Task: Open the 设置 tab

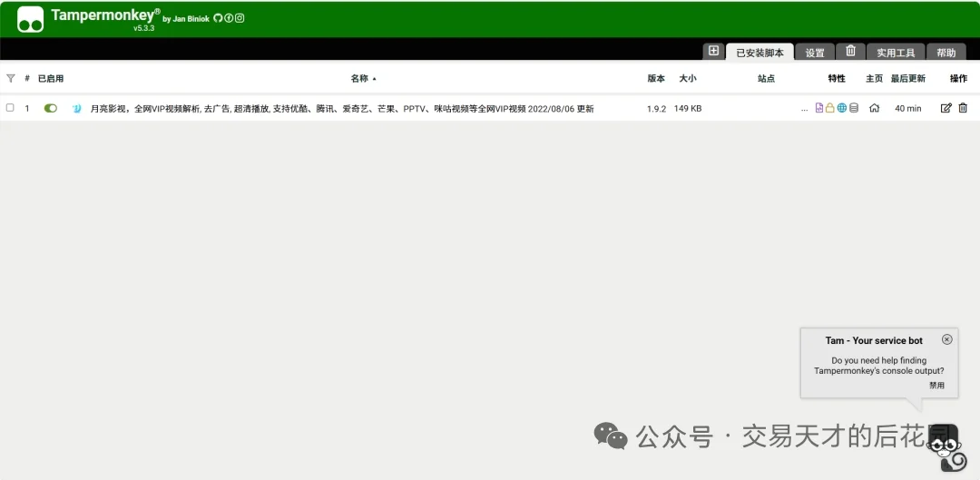Action: click(815, 53)
